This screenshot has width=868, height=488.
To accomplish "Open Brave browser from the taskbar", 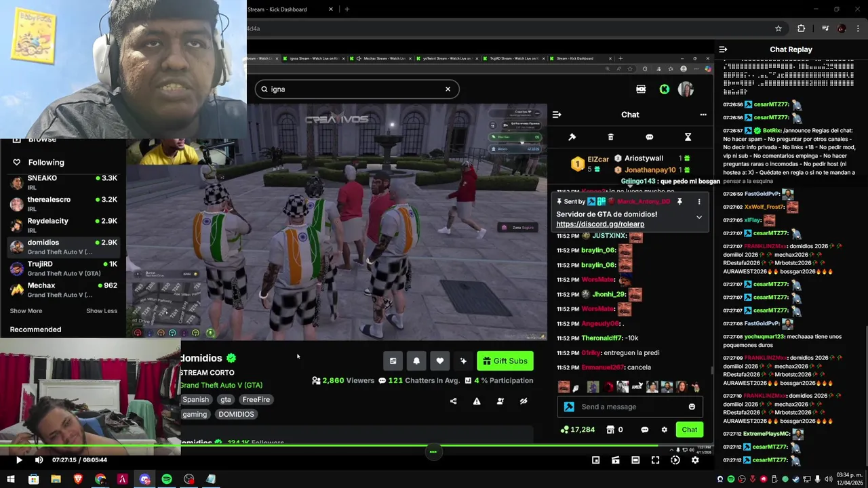I will (78, 479).
